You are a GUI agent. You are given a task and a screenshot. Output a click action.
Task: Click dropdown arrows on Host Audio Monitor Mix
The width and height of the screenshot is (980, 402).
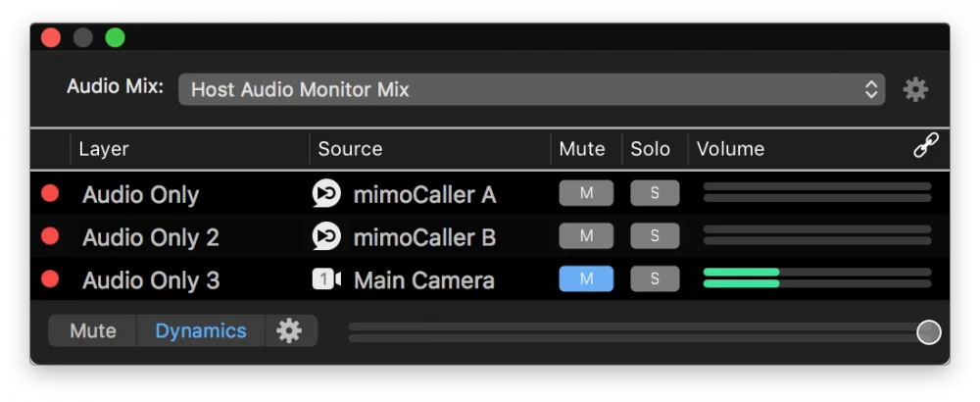point(871,89)
